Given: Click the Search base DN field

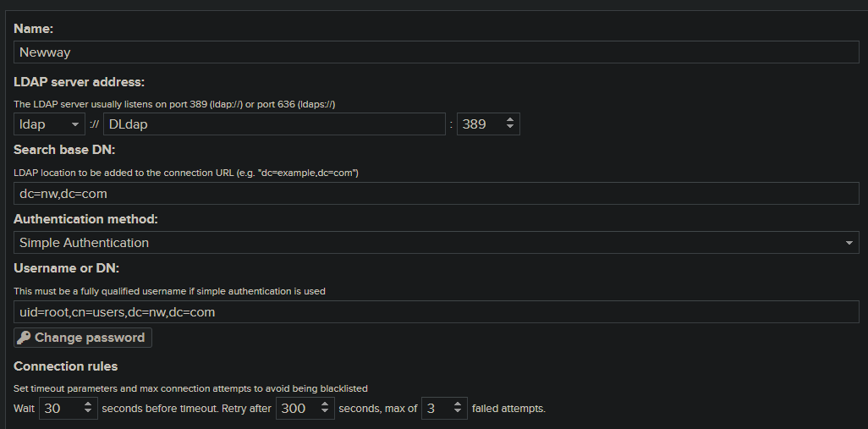Looking at the screenshot, I should click(437, 194).
